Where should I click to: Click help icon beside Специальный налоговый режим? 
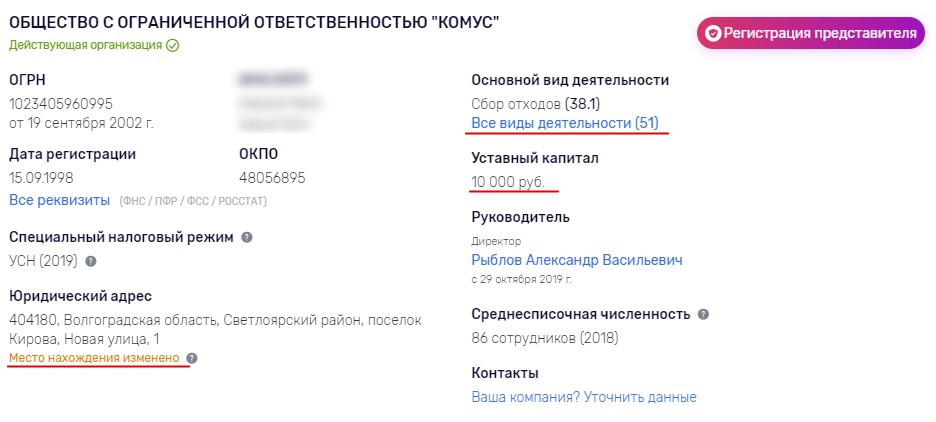[x=247, y=237]
